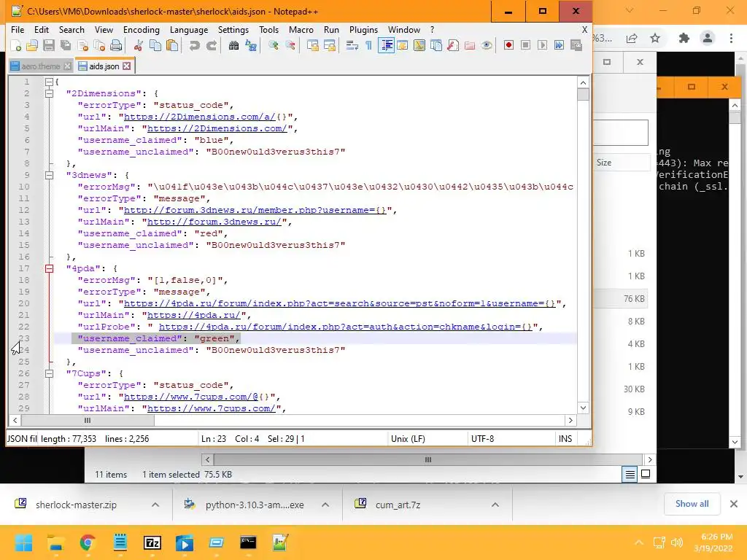
Task: Open Folder as Workspace icon
Action: click(x=470, y=46)
